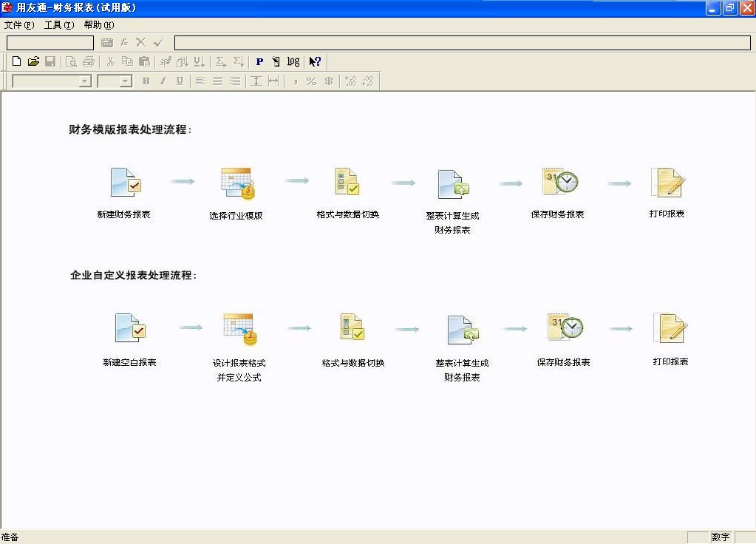Open the log viewer toolbar icon
Screen dimensions: 756x544
click(293, 62)
